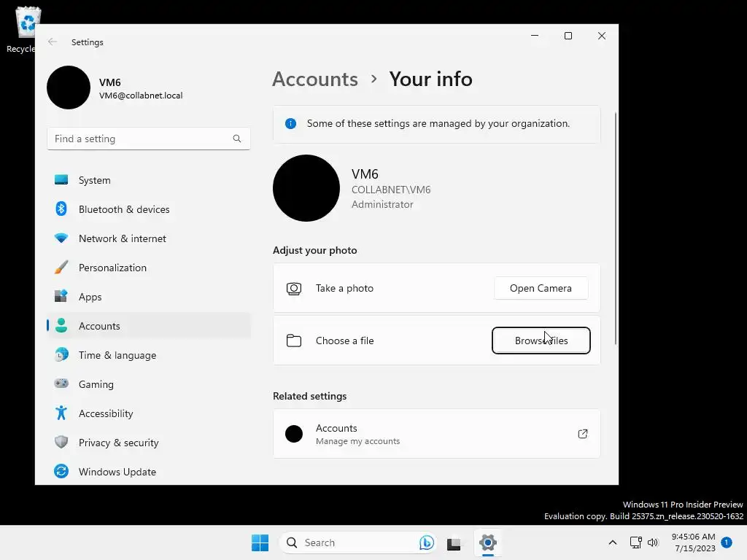747x560 pixels.
Task: Open Windows Update settings
Action: tap(149, 472)
